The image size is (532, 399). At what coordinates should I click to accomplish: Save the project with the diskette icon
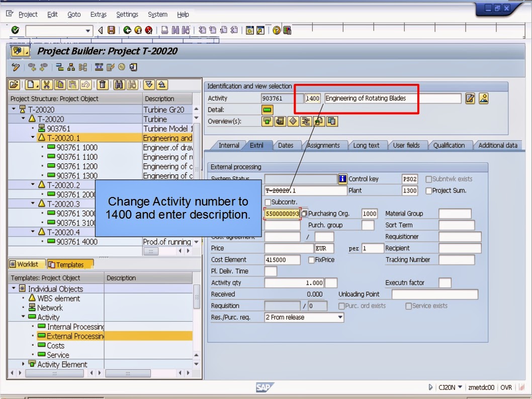(x=111, y=30)
